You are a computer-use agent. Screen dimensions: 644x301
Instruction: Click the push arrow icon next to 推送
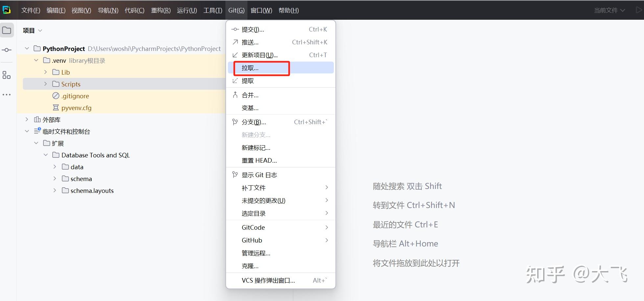pos(235,42)
